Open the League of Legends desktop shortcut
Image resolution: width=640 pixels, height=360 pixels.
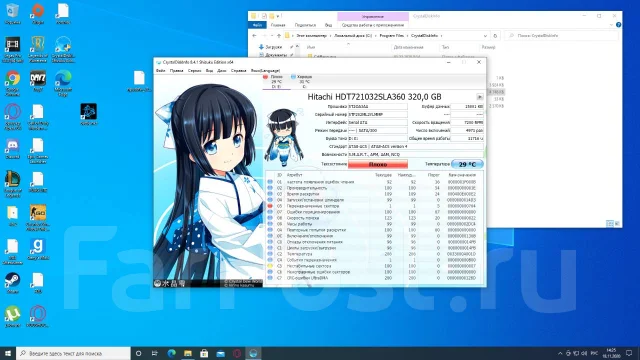13,184
